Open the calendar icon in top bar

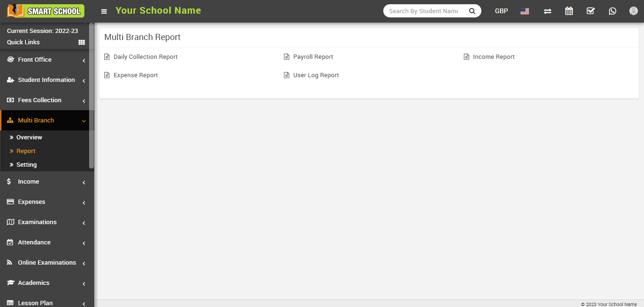click(569, 11)
